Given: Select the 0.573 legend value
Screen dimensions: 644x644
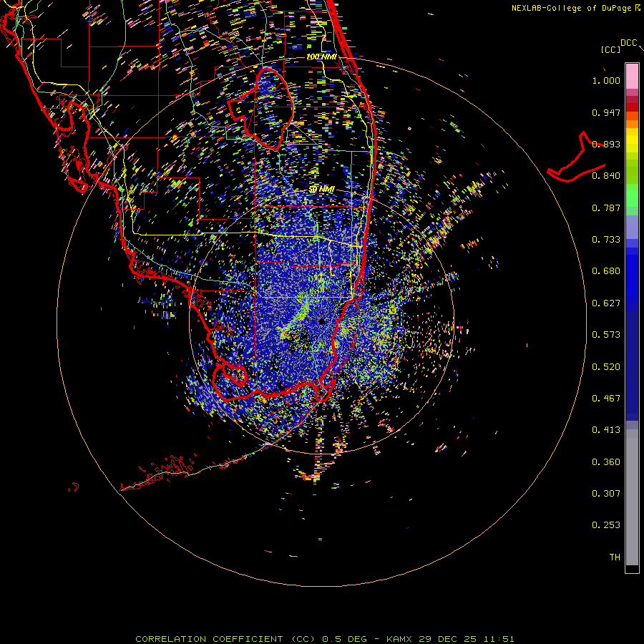Looking at the screenshot, I should (606, 335).
